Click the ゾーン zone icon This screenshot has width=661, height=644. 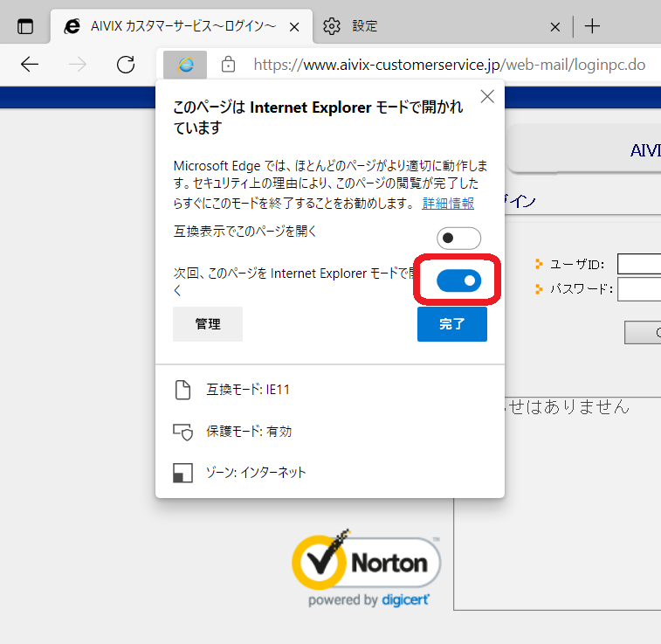click(x=182, y=473)
